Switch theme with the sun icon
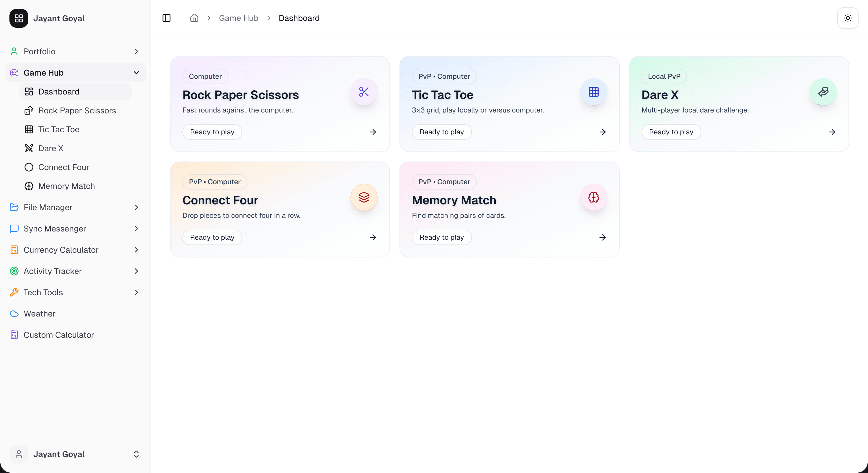 (x=848, y=18)
